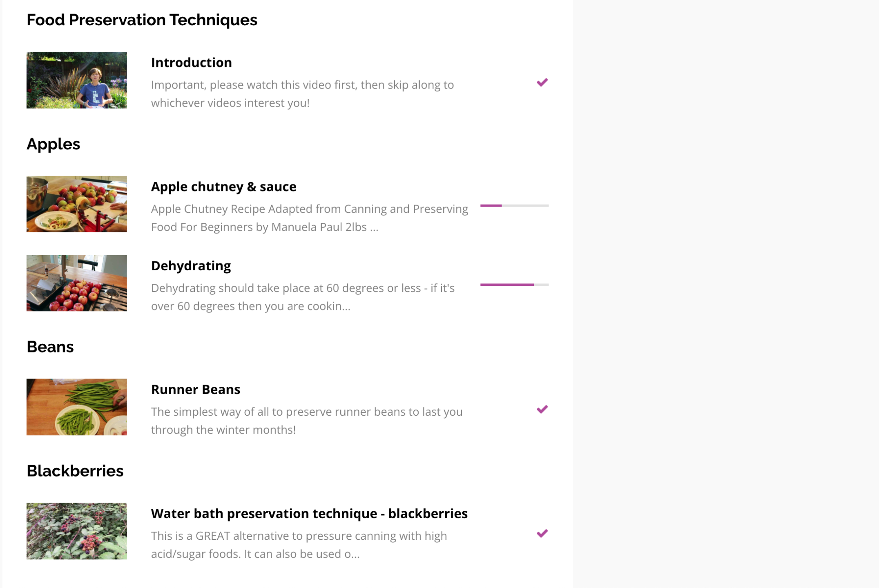
Task: Click the Apple chutney progress bar
Action: pos(514,206)
